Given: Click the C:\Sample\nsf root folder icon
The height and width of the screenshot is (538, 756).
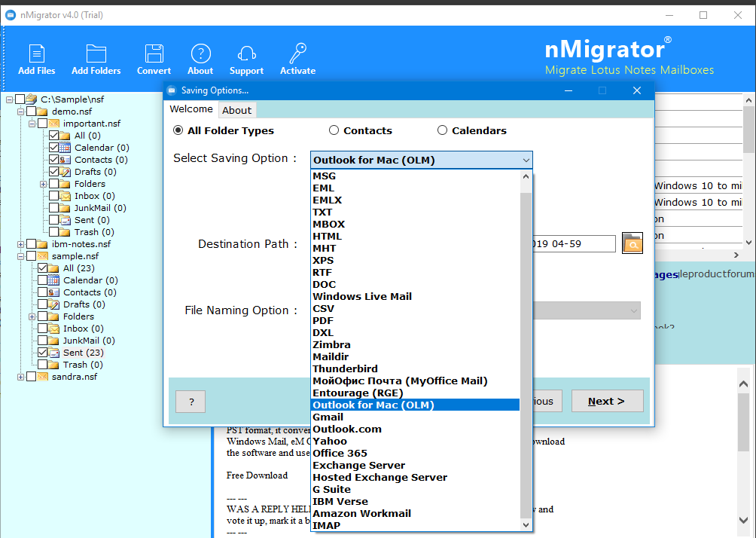Looking at the screenshot, I should (x=32, y=99).
